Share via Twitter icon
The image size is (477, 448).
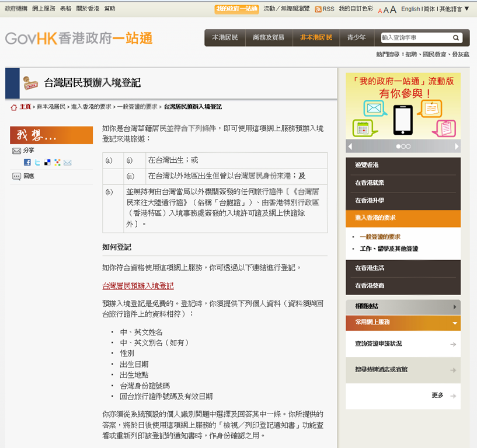point(37,162)
